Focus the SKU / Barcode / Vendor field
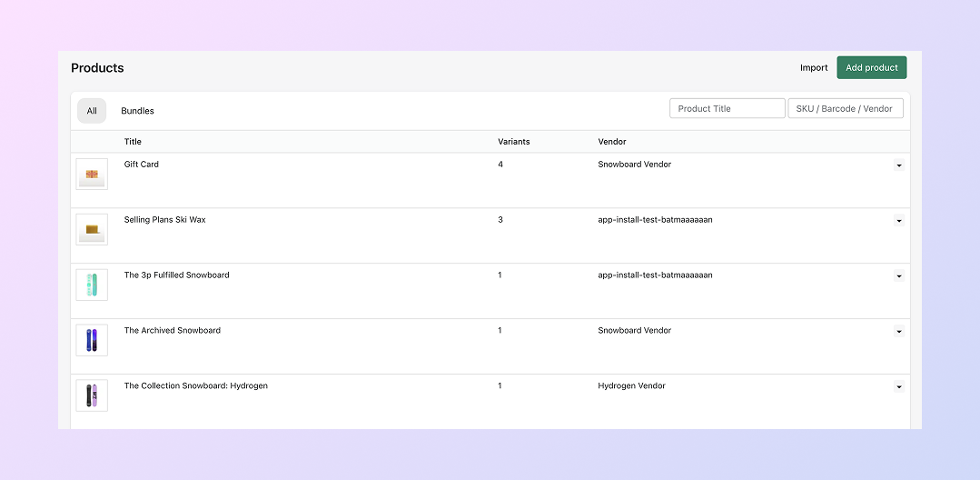Image resolution: width=980 pixels, height=480 pixels. pos(845,108)
